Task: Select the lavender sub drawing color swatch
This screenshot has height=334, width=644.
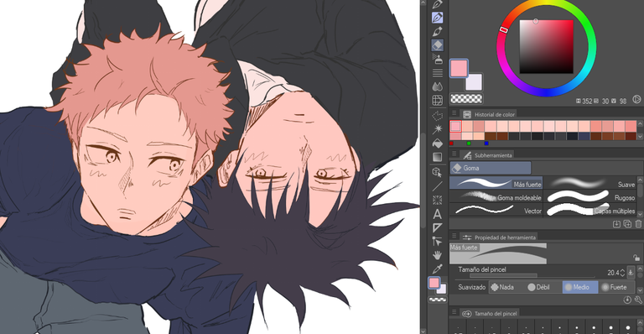Action: click(474, 82)
